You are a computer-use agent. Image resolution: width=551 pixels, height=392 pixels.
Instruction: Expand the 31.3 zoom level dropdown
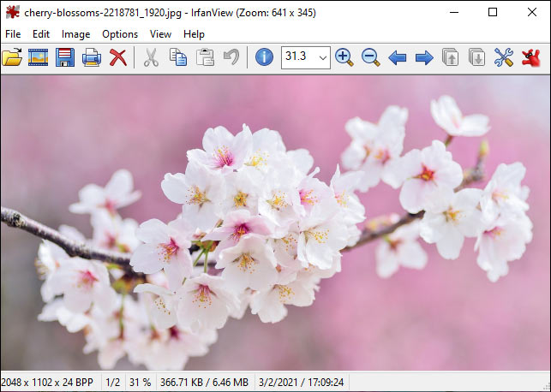coord(322,58)
